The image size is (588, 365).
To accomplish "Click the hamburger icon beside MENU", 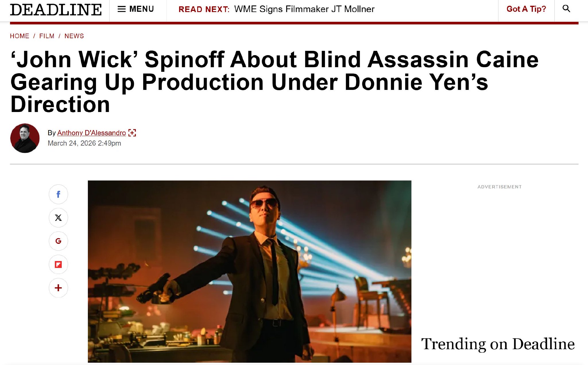I will 122,9.
